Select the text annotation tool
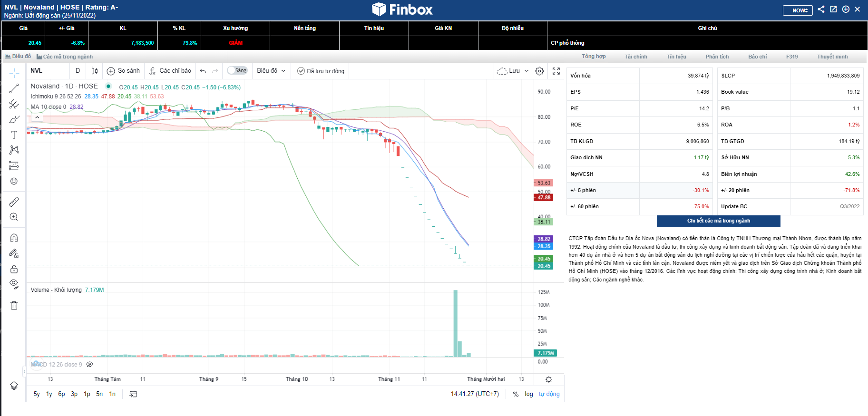 click(x=14, y=135)
